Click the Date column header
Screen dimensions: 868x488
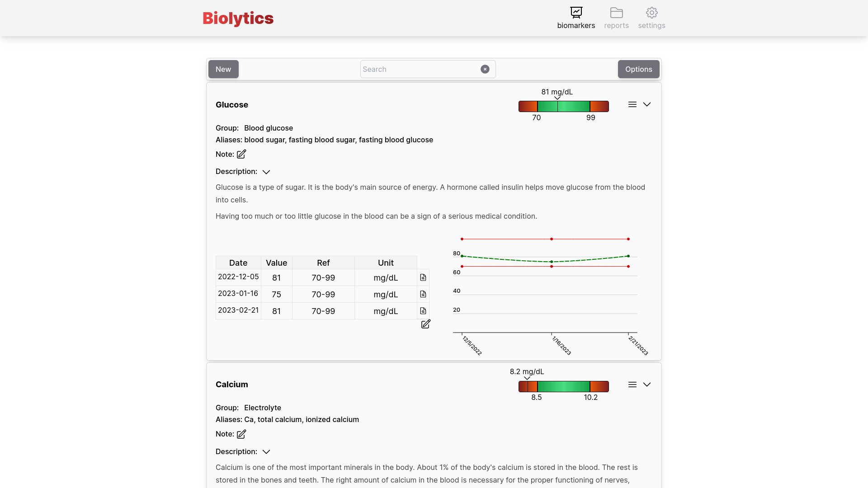click(x=238, y=263)
